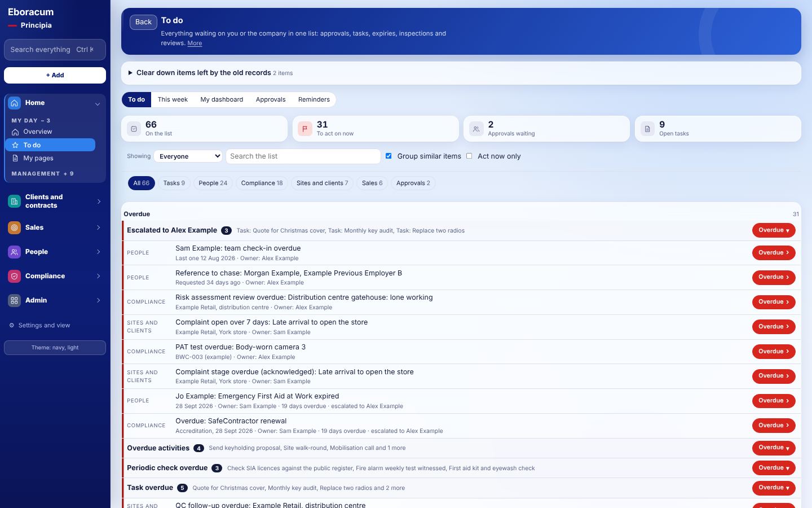Image resolution: width=812 pixels, height=508 pixels.
Task: Click the Search the list field
Action: tap(303, 156)
